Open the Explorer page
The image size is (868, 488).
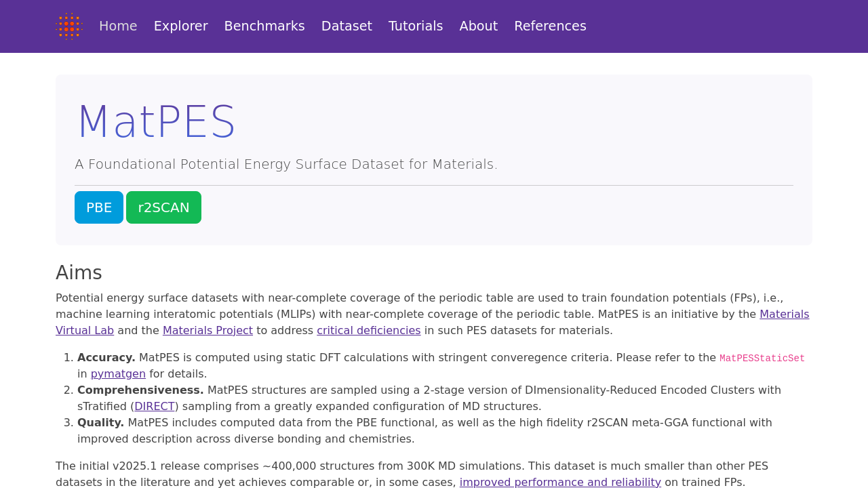[x=180, y=26]
